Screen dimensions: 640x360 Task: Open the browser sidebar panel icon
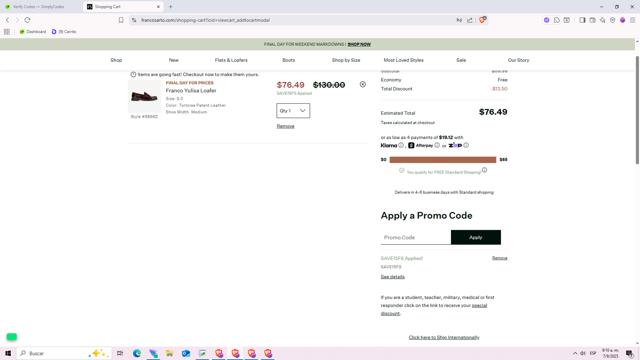582,20
